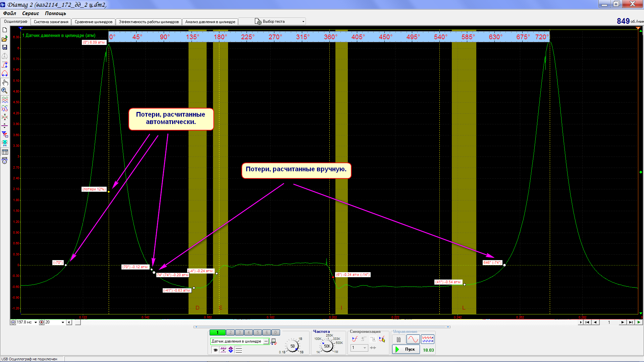The height and width of the screenshot is (362, 644).
Task: Switch to the Сравнение цилиндров tab
Action: [94, 22]
